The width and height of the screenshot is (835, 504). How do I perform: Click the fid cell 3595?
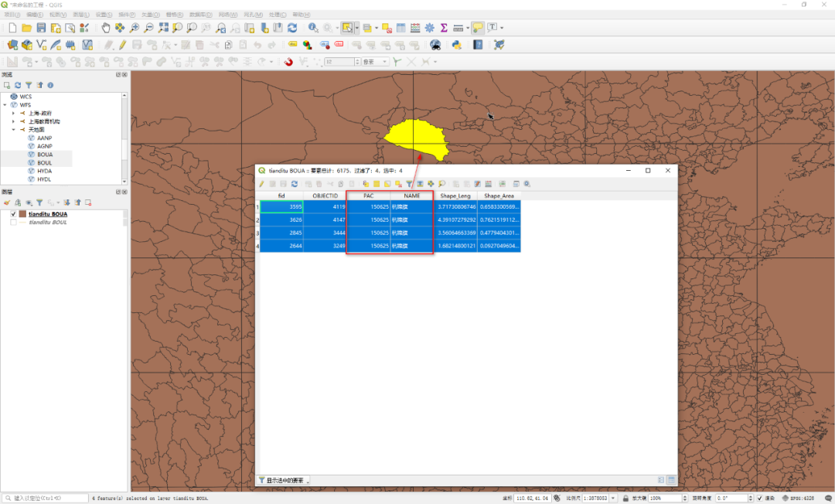pos(282,206)
